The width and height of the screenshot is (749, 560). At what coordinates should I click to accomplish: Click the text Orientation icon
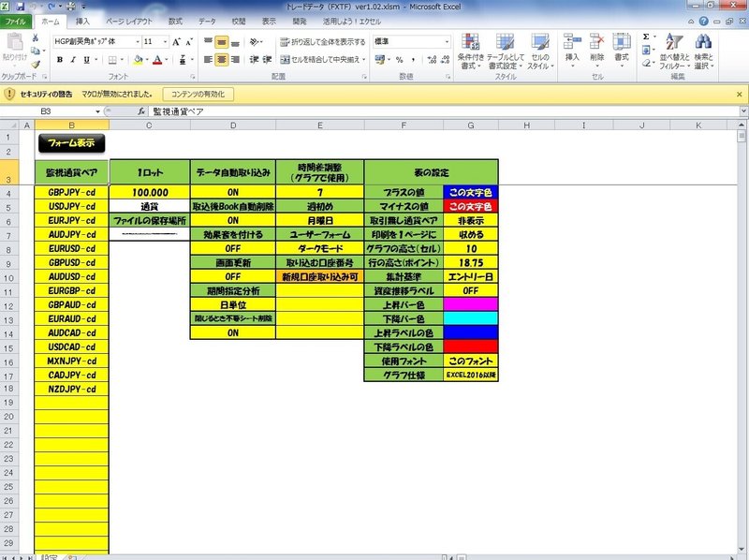point(256,42)
